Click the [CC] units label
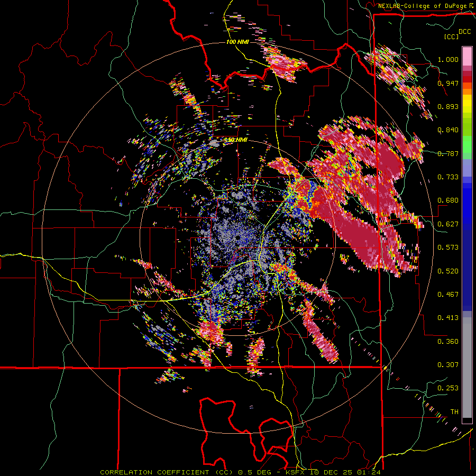 pos(452,36)
